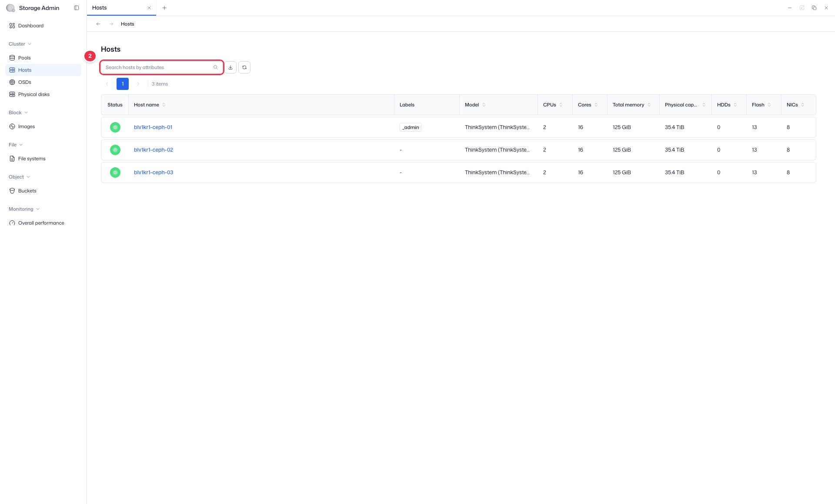This screenshot has height=504, width=835.
Task: Open a new tab with plus icon
Action: (x=164, y=8)
